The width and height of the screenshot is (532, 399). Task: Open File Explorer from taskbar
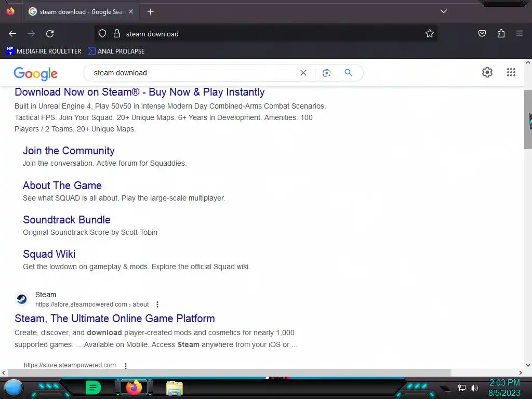(175, 388)
